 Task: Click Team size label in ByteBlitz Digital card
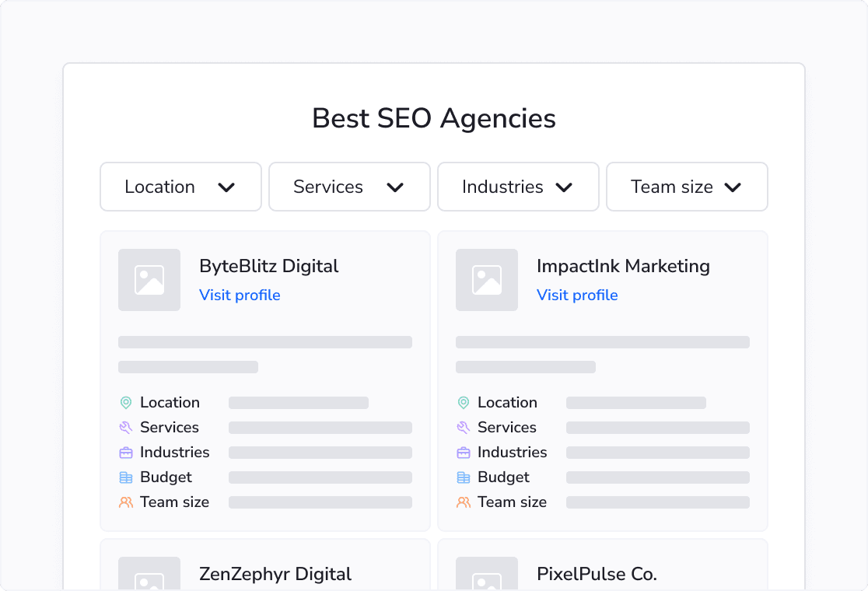175,502
